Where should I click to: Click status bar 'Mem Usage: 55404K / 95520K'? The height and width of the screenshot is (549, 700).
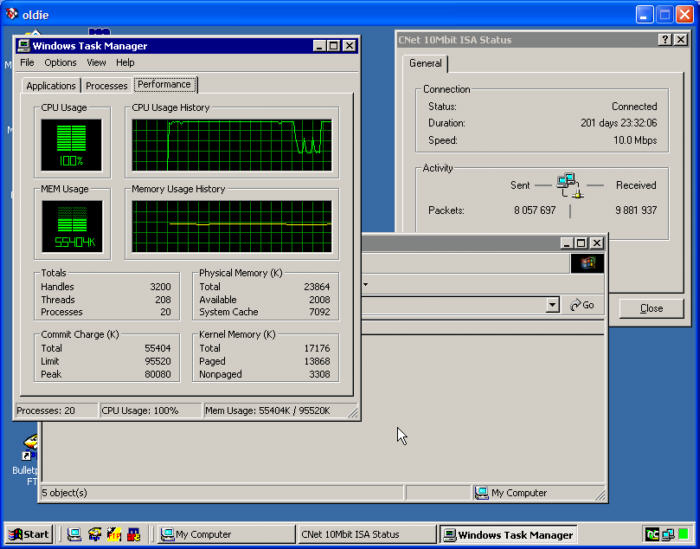pos(268,411)
